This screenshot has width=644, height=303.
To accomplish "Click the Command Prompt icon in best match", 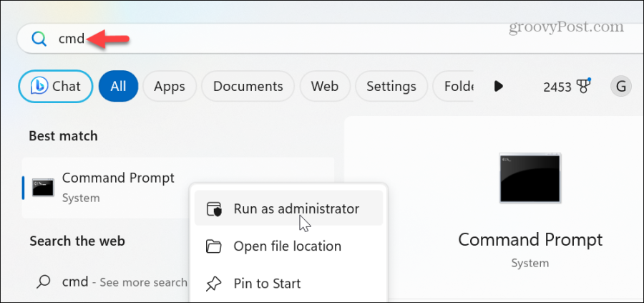I will coord(43,188).
